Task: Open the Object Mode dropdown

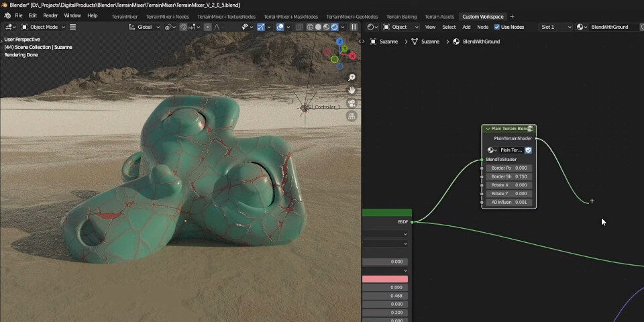Action: 43,27
